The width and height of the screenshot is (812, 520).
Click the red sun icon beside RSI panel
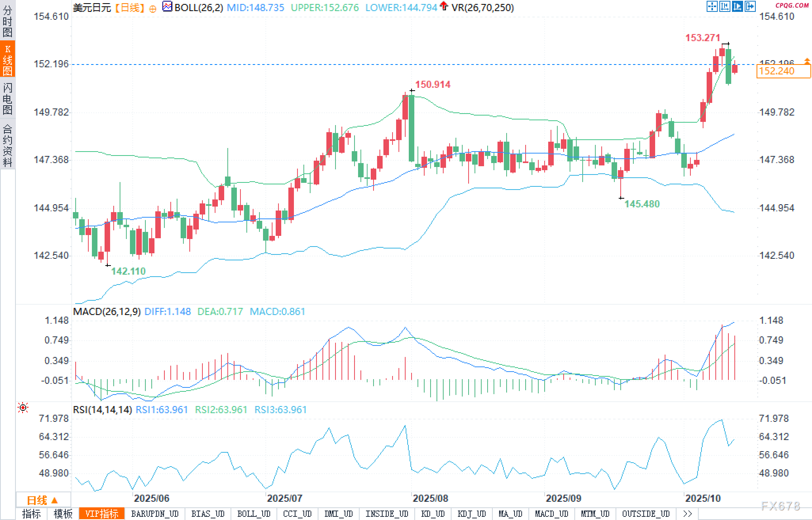pos(23,408)
